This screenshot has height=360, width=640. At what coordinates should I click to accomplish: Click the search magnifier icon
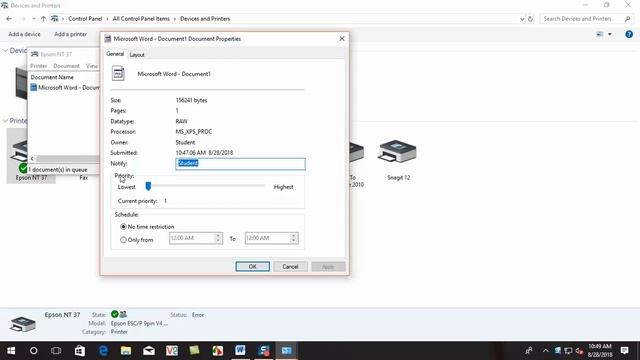(x=628, y=19)
